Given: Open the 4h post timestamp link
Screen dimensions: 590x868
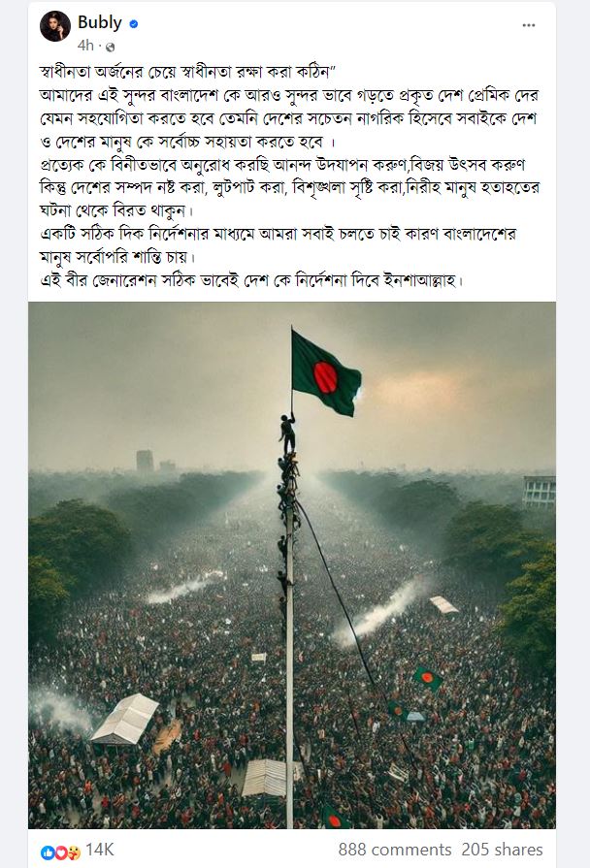Looking at the screenshot, I should point(85,46).
